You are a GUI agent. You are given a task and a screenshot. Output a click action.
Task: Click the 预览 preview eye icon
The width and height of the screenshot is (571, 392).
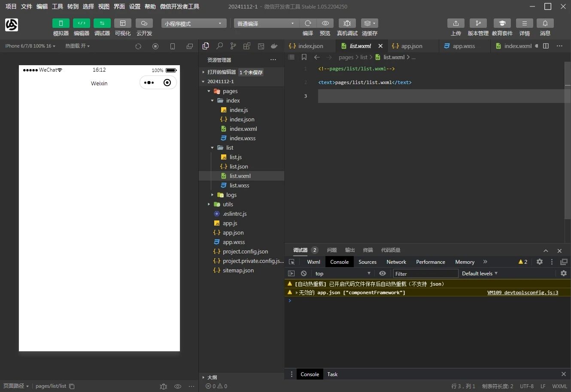click(325, 23)
